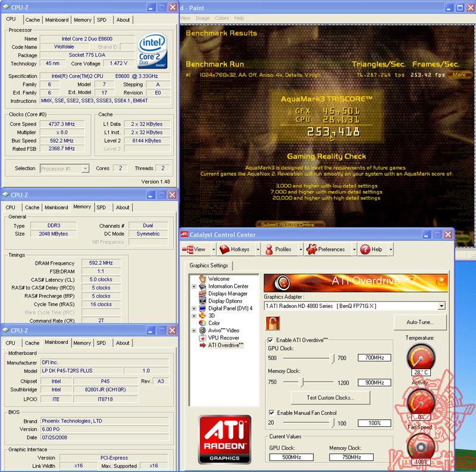
Task: Adjust the Memory Clock slider handle
Action: point(301,382)
